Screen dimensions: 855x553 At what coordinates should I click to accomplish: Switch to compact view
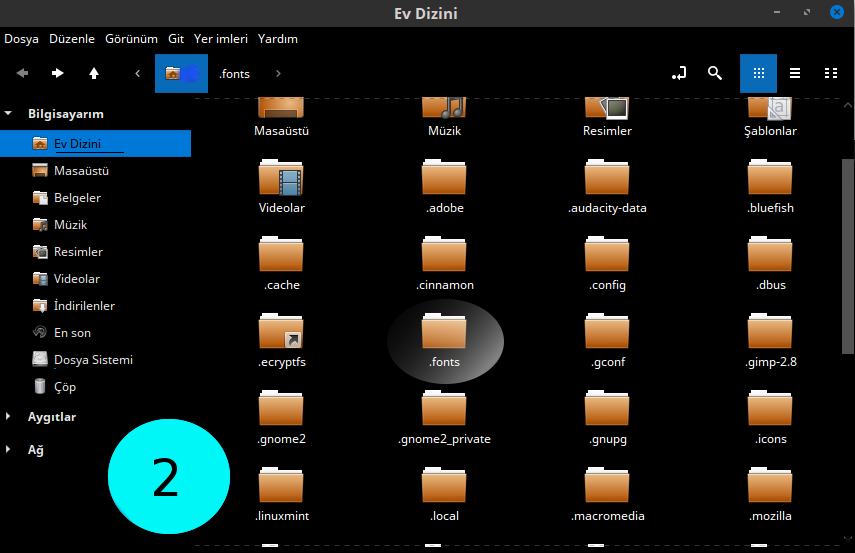pos(831,73)
